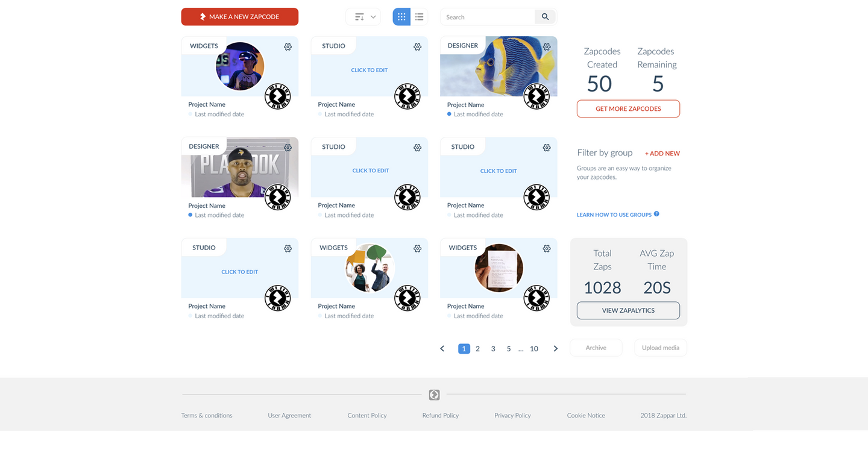Click the Zappar logo above the footer links
This screenshot has width=868, height=470.
coord(434,395)
